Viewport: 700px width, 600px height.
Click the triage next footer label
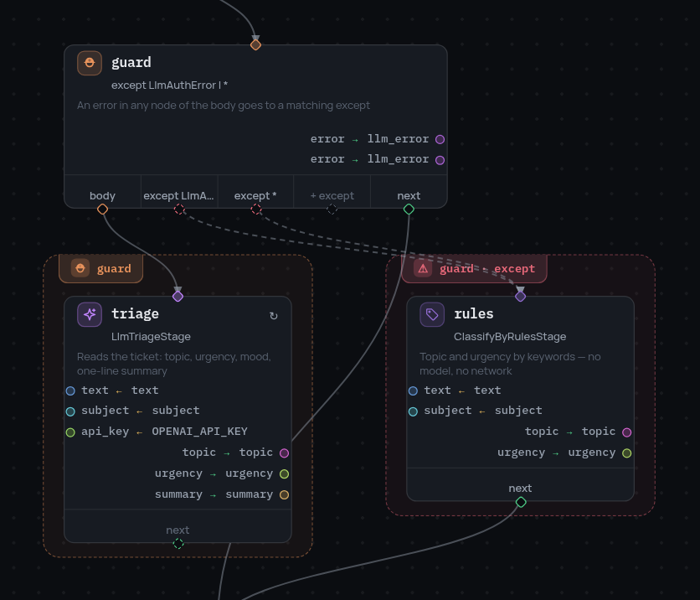(x=178, y=530)
